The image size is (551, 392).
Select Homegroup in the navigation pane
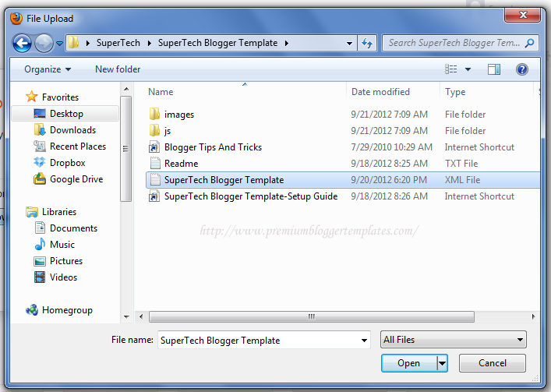(x=67, y=310)
